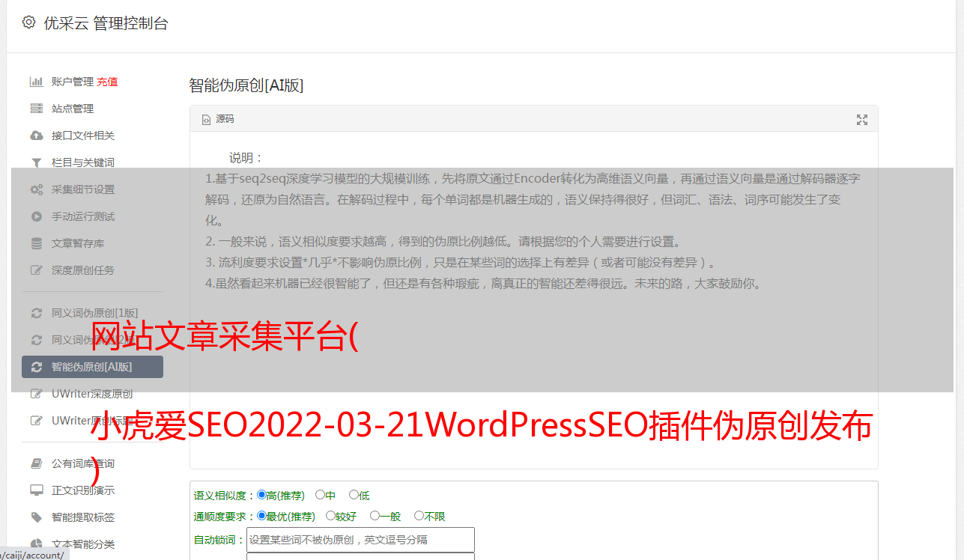Select 一般 for 通顺度要求

tap(375, 516)
